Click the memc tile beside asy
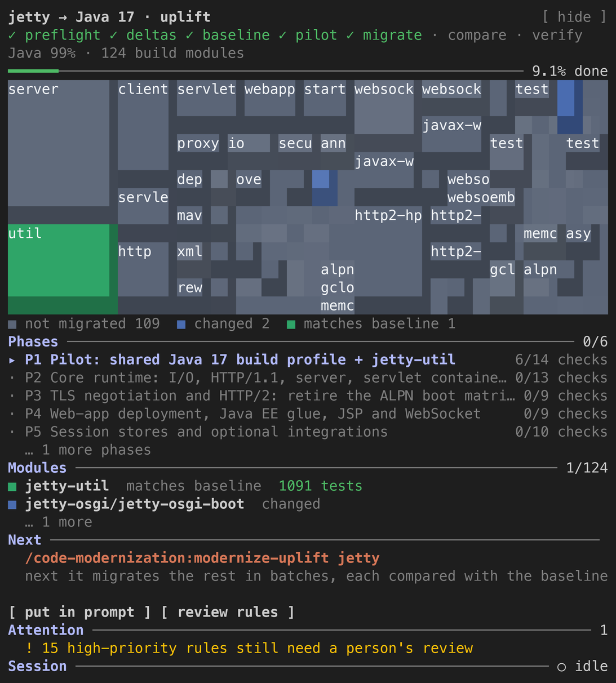The width and height of the screenshot is (616, 683). [x=540, y=233]
